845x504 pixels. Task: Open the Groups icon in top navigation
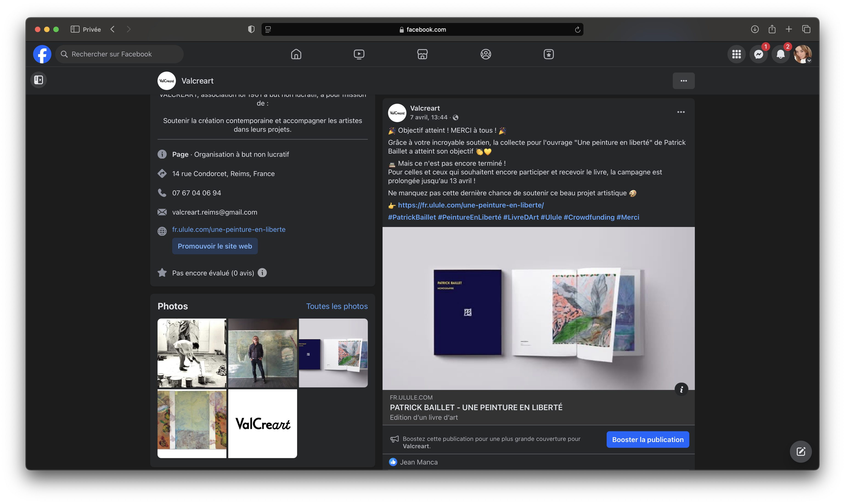(x=485, y=54)
